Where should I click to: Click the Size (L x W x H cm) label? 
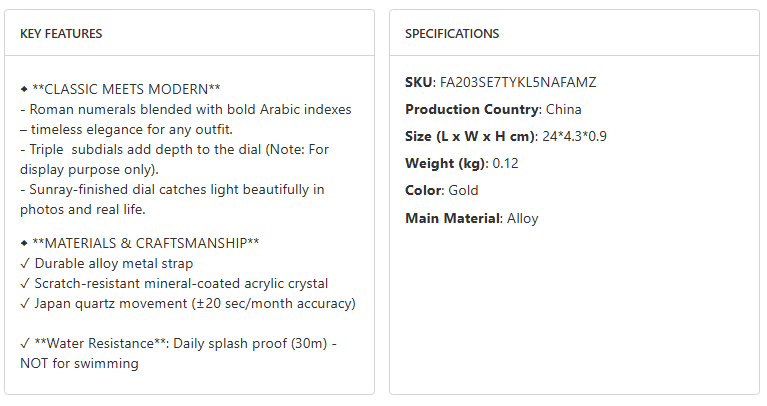pyautogui.click(x=468, y=136)
